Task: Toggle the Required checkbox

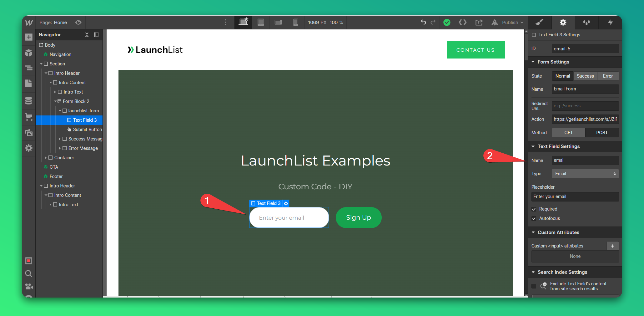Action: tap(534, 209)
